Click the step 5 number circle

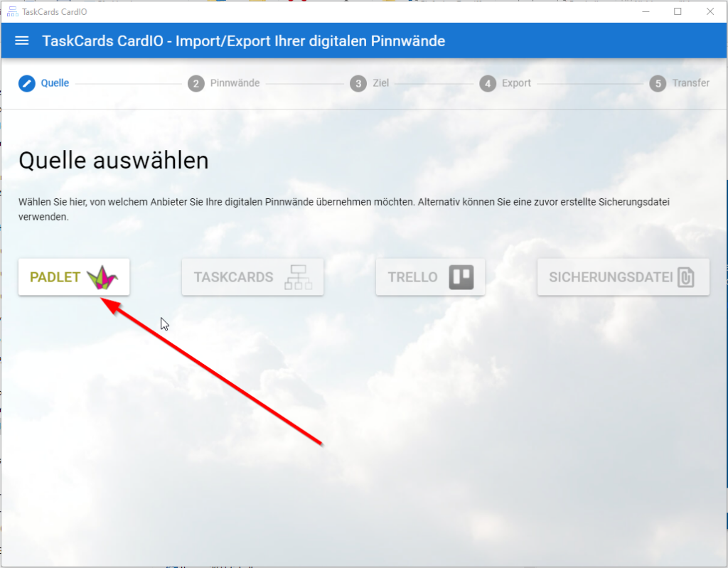pos(658,83)
